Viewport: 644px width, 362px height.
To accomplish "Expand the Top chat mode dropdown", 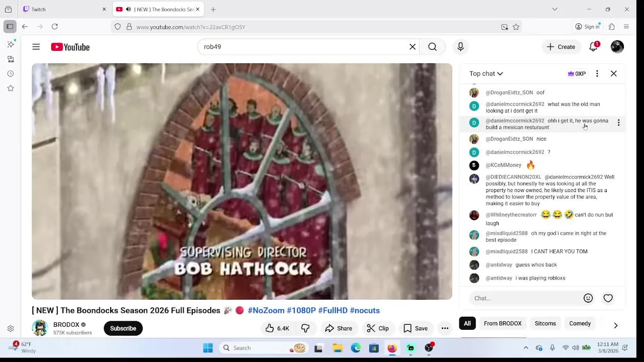I will (x=486, y=73).
